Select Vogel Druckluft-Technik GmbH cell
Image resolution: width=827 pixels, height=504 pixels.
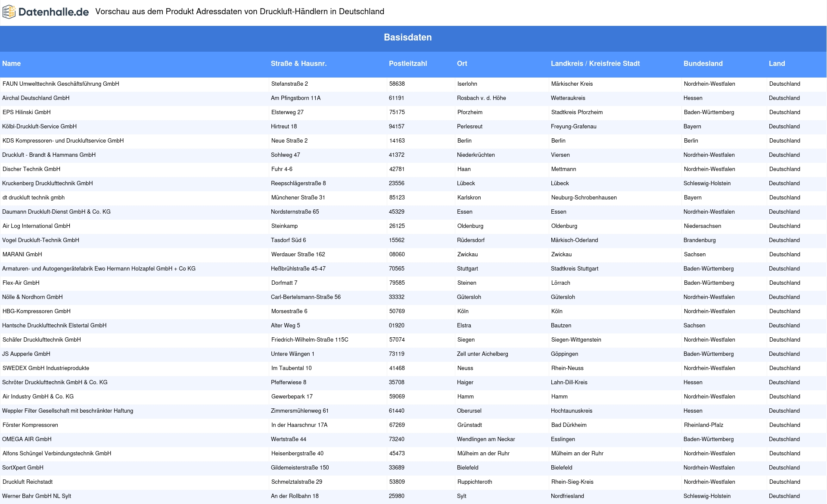tap(41, 240)
